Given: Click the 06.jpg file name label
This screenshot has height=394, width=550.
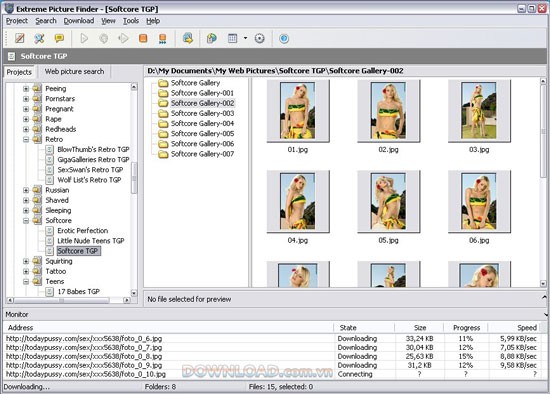Looking at the screenshot, I should pos(479,240).
